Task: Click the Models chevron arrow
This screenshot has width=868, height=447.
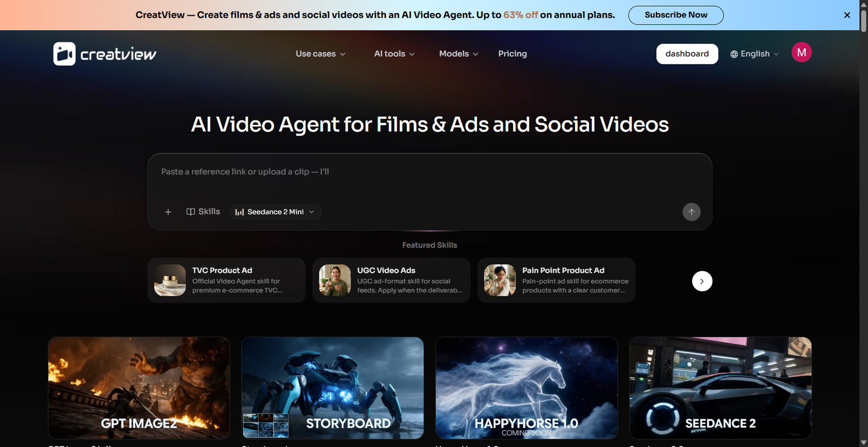Action: pyautogui.click(x=476, y=54)
